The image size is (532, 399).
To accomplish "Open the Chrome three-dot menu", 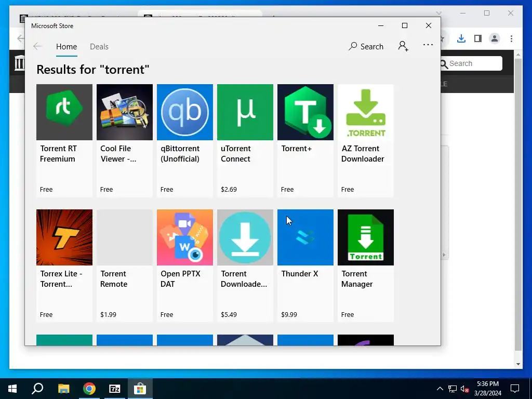I will coord(511,38).
